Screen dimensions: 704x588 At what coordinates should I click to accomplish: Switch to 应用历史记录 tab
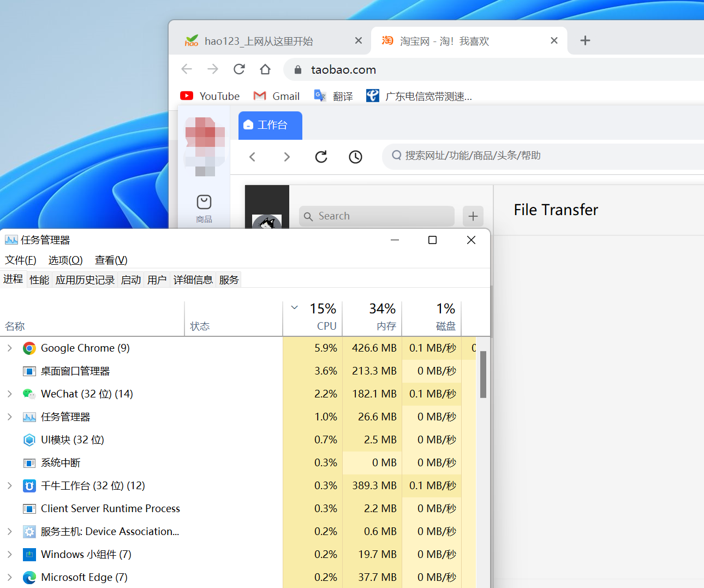click(x=85, y=280)
